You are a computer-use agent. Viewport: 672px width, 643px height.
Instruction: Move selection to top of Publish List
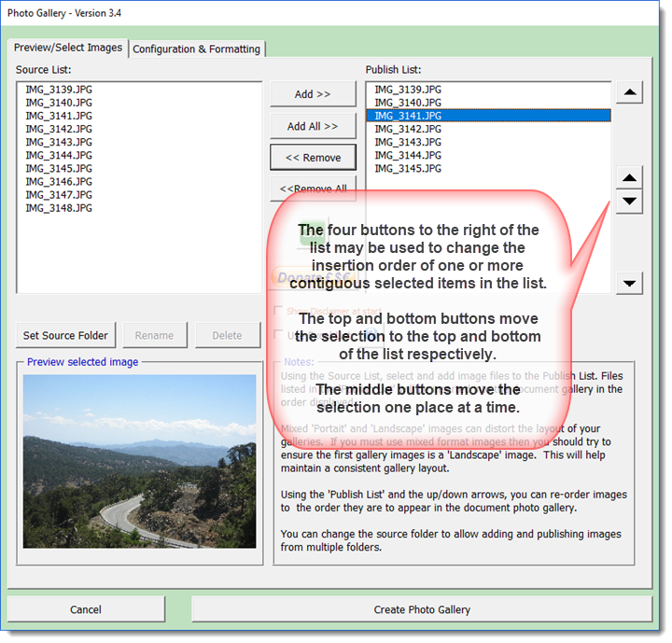(630, 93)
